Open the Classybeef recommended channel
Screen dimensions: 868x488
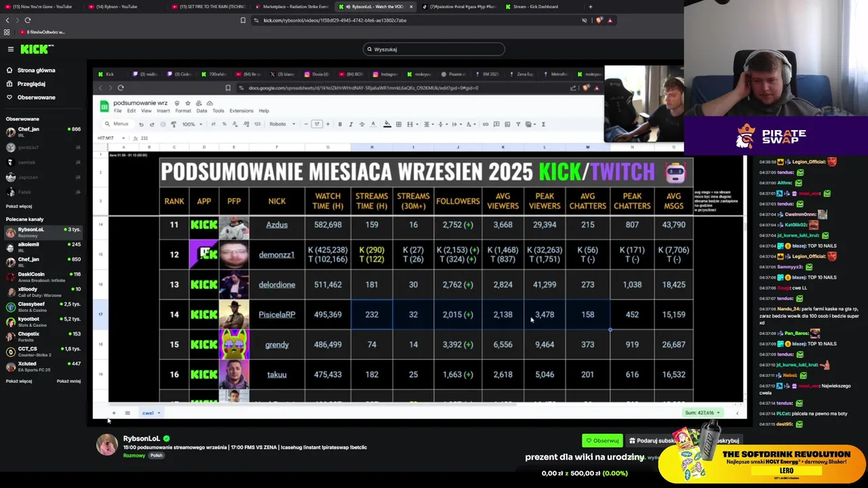[42, 306]
